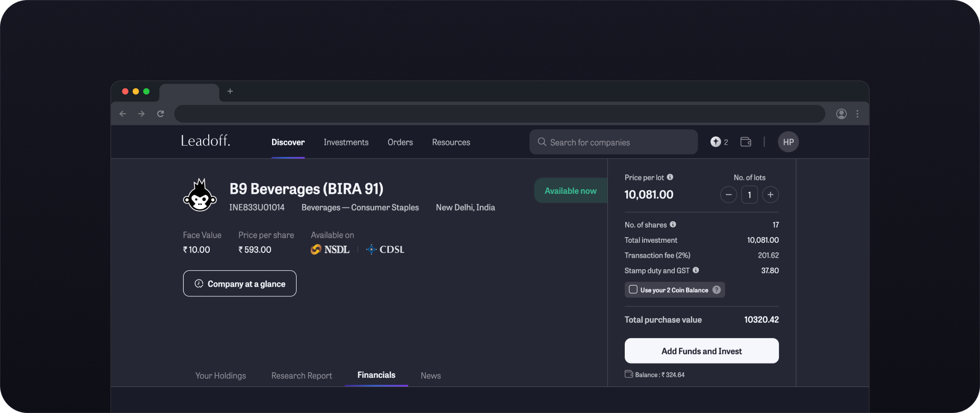Click the NSDL depository logo
This screenshot has height=413, width=980.
click(330, 249)
